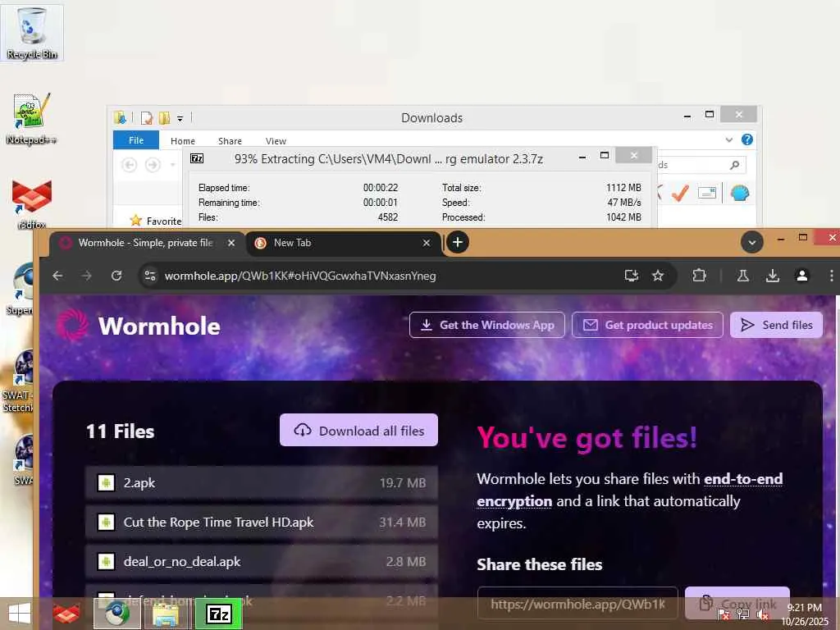Bookmark this page with the star icon
This screenshot has height=630, width=840.
click(658, 276)
